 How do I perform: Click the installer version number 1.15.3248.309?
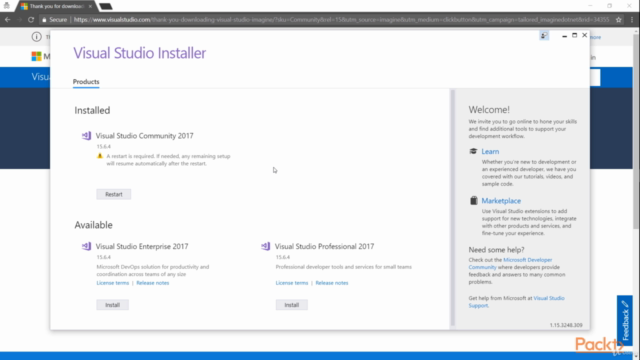pos(566,325)
